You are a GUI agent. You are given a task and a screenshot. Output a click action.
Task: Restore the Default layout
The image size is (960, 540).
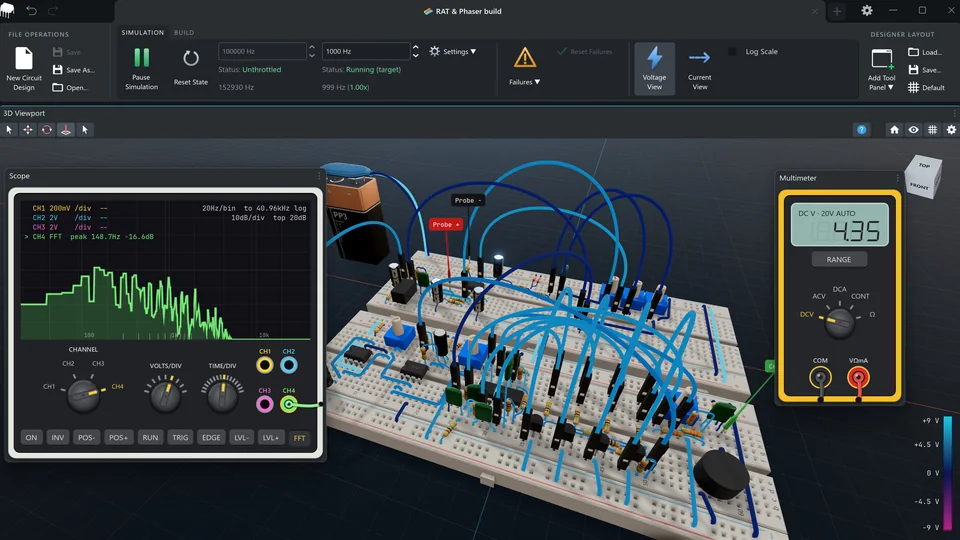point(926,88)
